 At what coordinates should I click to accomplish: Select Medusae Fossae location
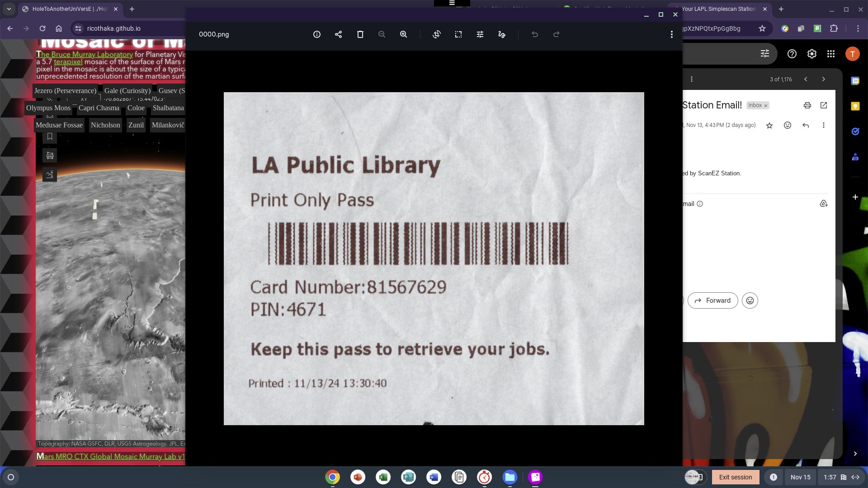[59, 125]
